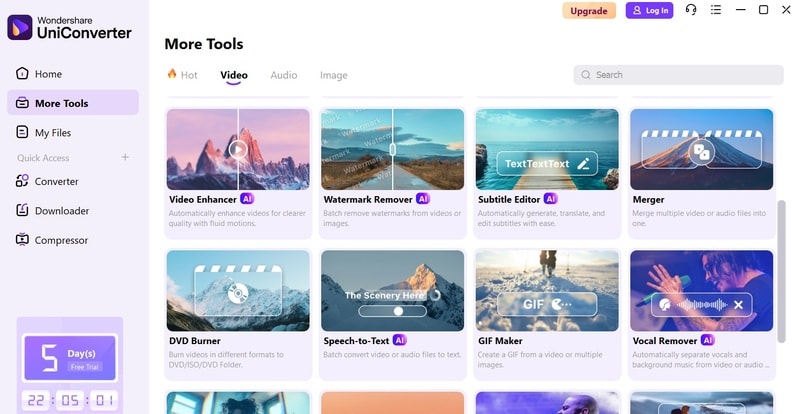Click the vertical scrollbar of tools list

[781, 272]
